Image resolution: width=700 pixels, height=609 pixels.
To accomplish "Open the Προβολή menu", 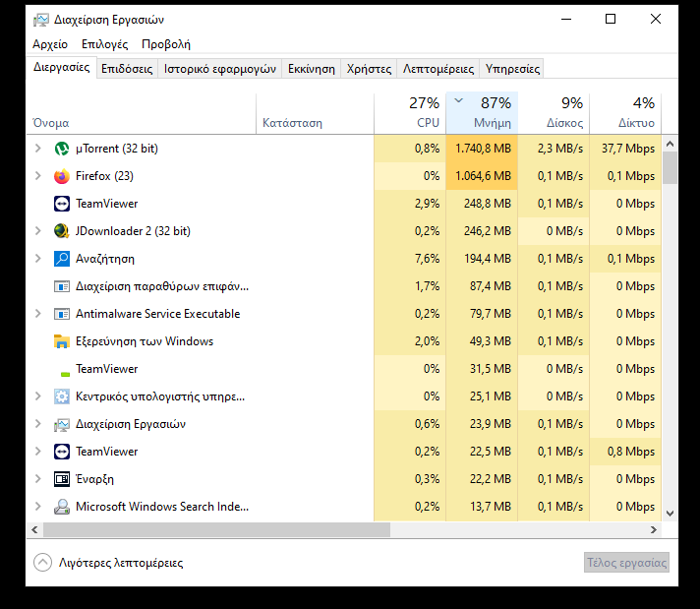I will pyautogui.click(x=165, y=44).
